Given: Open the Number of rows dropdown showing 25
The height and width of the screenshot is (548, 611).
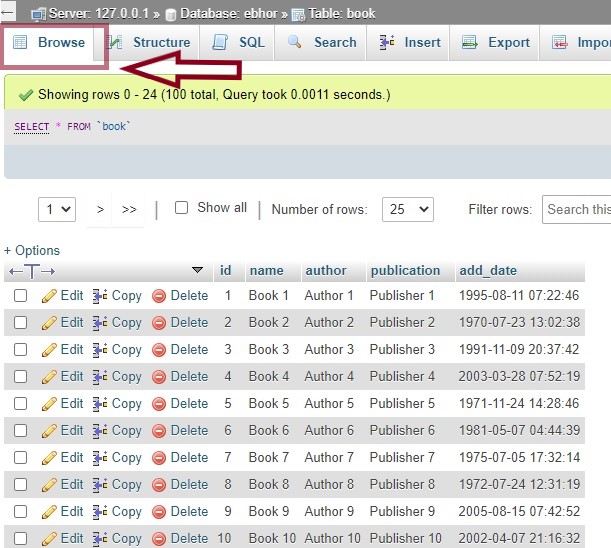Looking at the screenshot, I should [x=408, y=209].
